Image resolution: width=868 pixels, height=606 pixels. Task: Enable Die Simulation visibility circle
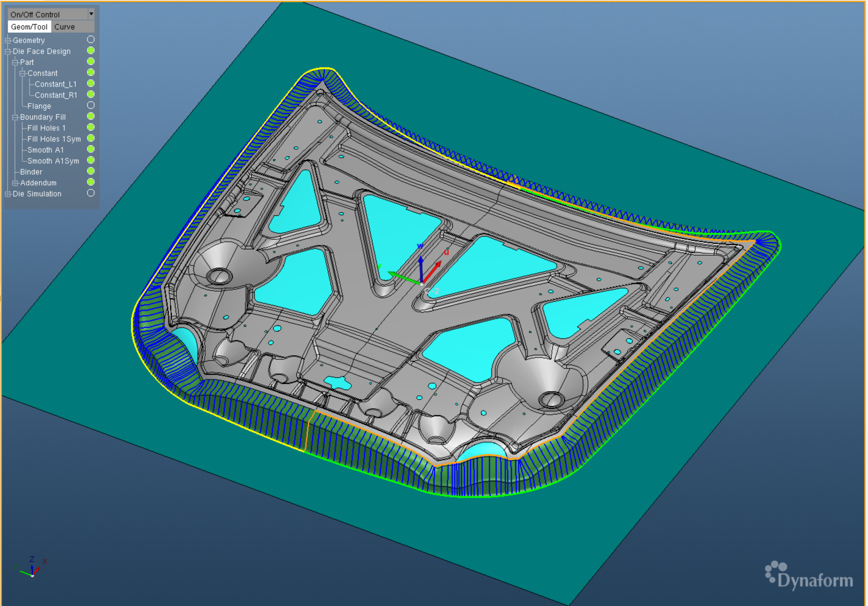point(90,193)
